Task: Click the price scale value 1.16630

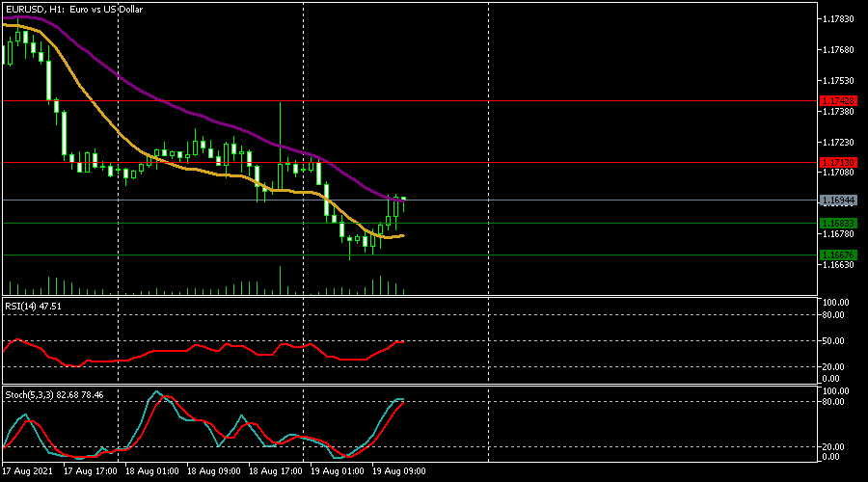Action: [x=838, y=265]
